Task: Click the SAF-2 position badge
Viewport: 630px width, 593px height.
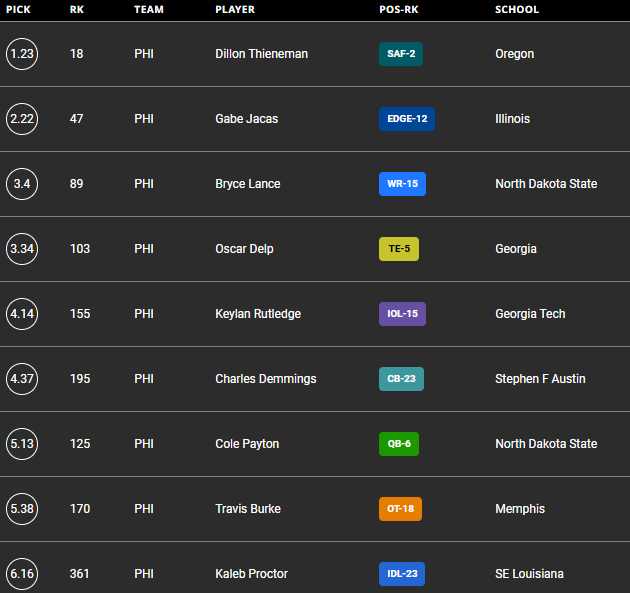Action: [x=401, y=54]
